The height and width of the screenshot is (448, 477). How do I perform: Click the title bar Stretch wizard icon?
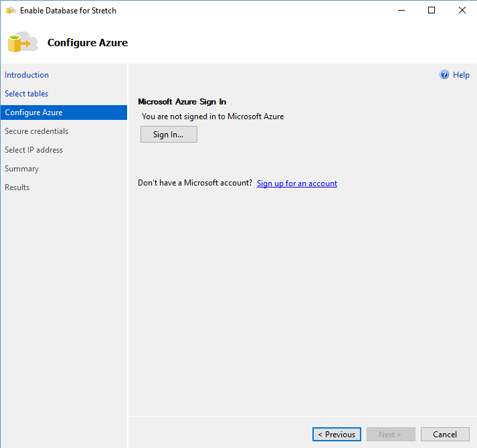[11, 11]
